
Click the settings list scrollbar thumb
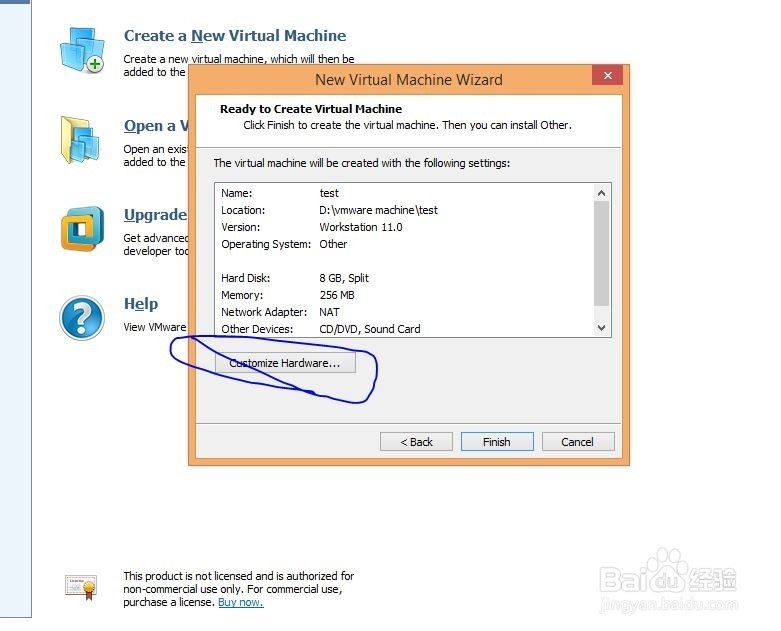coord(602,253)
